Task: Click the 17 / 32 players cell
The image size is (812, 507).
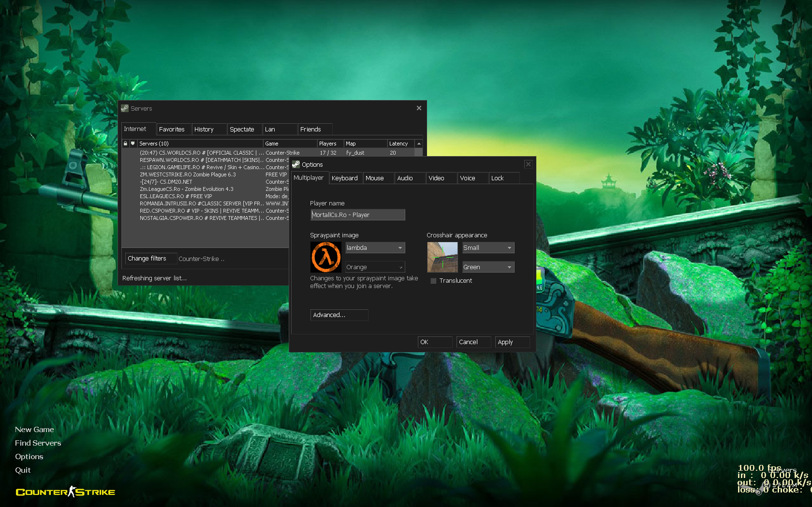Action: pyautogui.click(x=328, y=153)
